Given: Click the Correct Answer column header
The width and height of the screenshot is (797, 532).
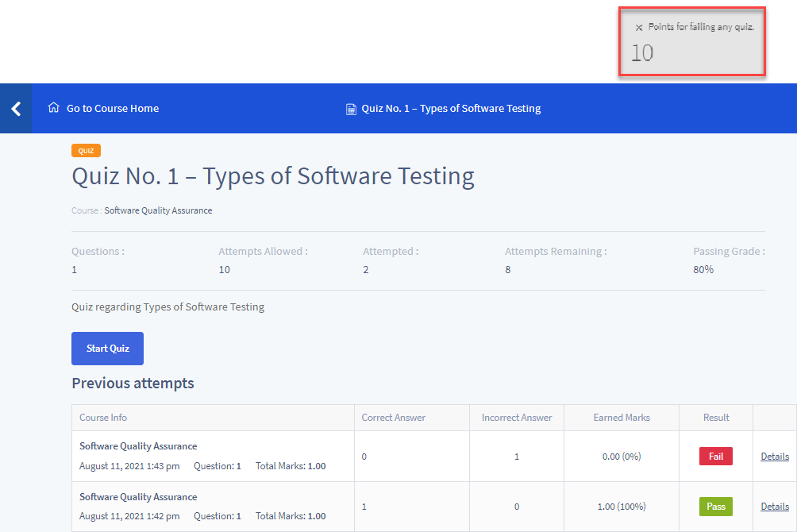Looking at the screenshot, I should (x=393, y=418).
